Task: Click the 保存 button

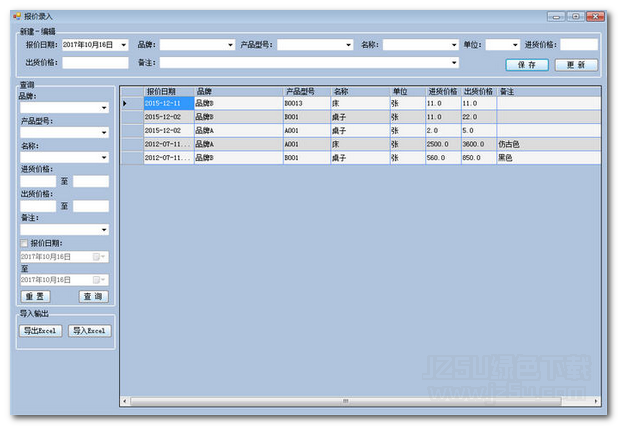Action: pyautogui.click(x=527, y=65)
